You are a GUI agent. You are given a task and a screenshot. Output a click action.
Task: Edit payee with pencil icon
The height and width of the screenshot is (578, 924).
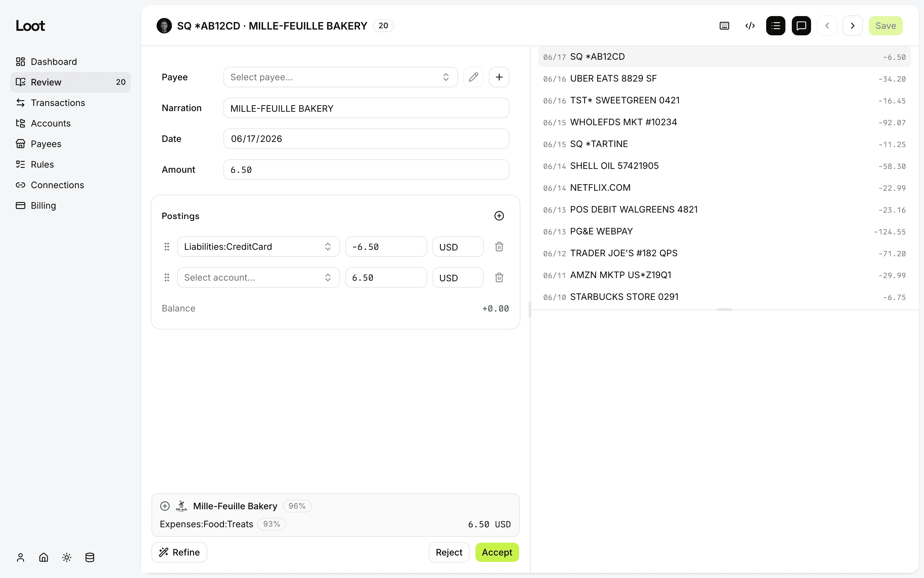tap(474, 77)
